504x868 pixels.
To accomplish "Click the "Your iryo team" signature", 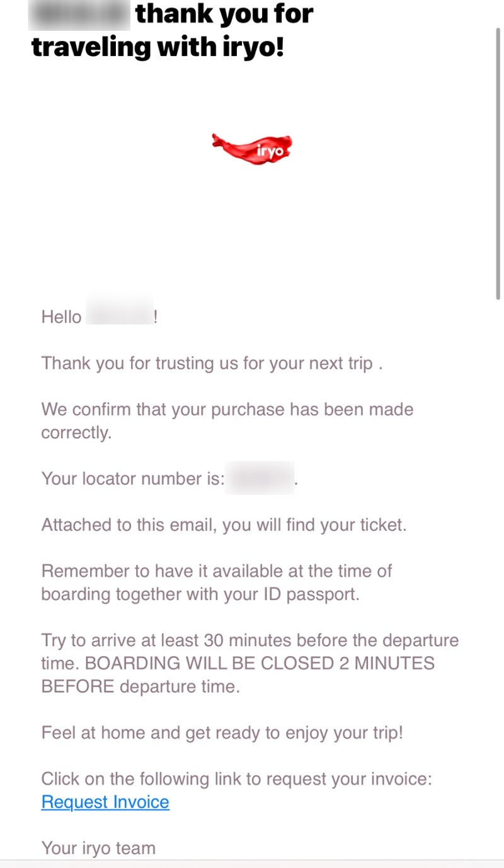I will [x=98, y=848].
